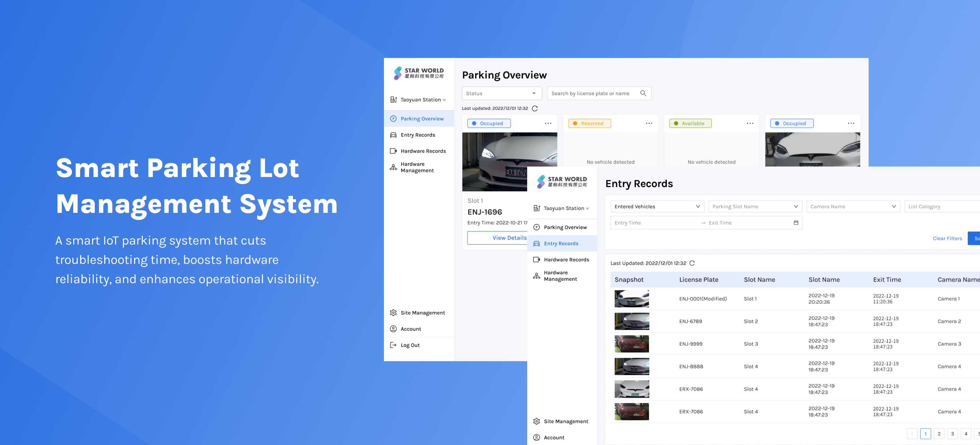Click current page 1 button

[925, 434]
